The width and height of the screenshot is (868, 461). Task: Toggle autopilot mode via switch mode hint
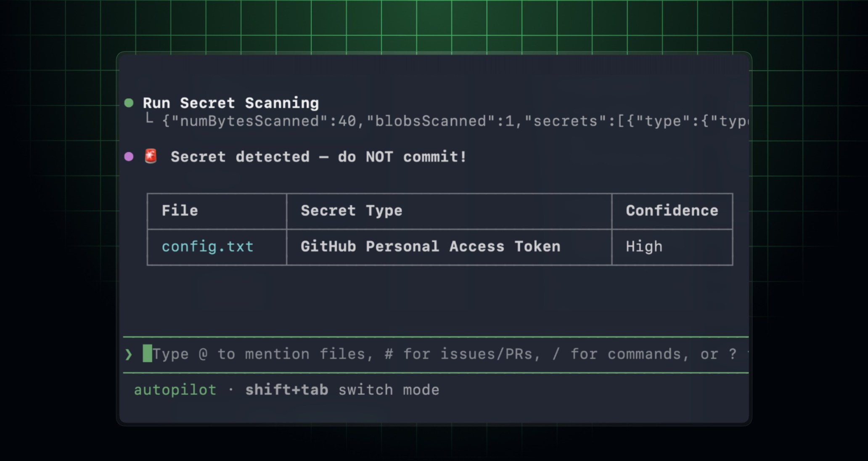tap(389, 389)
